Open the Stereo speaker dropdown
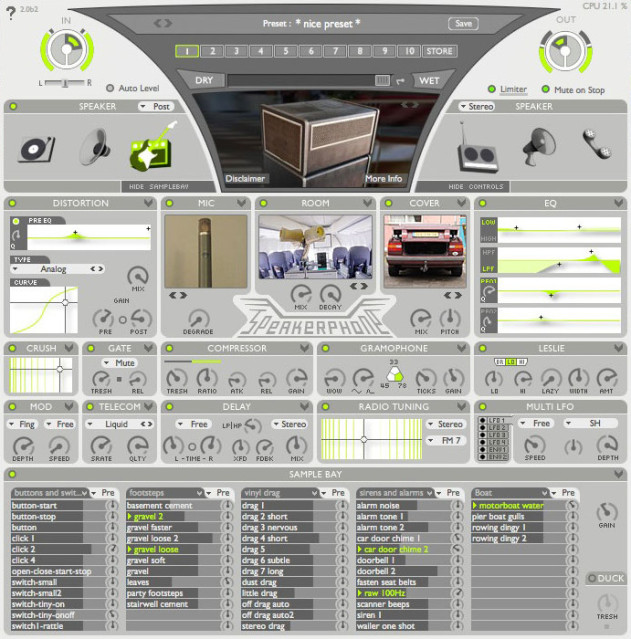Viewport: 631px width, 639px height. pyautogui.click(x=476, y=106)
